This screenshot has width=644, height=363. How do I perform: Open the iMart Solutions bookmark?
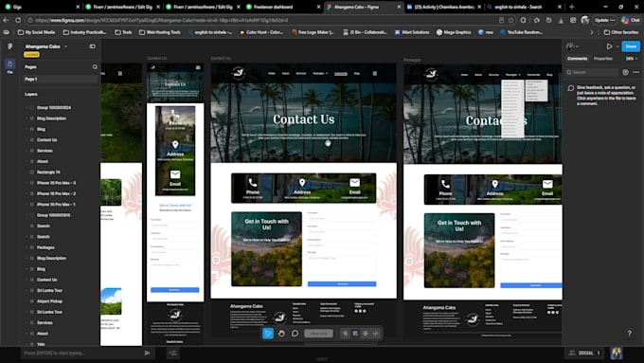(x=412, y=32)
